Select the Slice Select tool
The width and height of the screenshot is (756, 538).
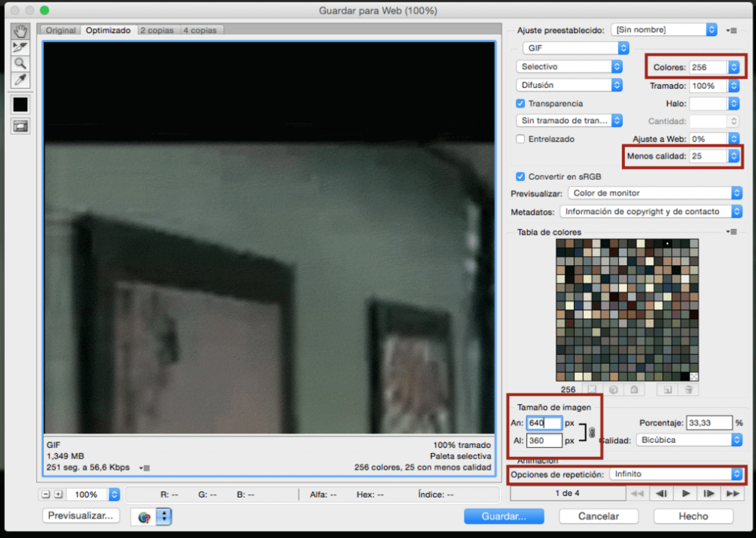click(20, 47)
